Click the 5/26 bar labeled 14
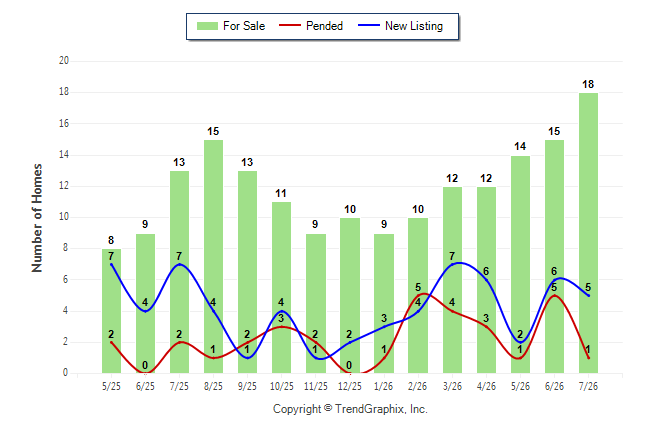Image resolution: width=646 pixels, height=434 pixels. [520, 264]
